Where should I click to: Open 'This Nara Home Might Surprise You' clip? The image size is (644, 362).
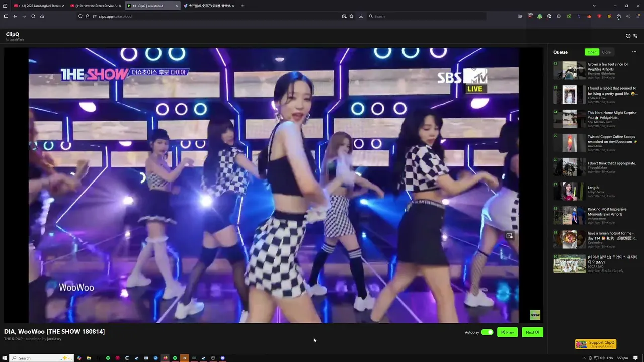[x=596, y=119]
